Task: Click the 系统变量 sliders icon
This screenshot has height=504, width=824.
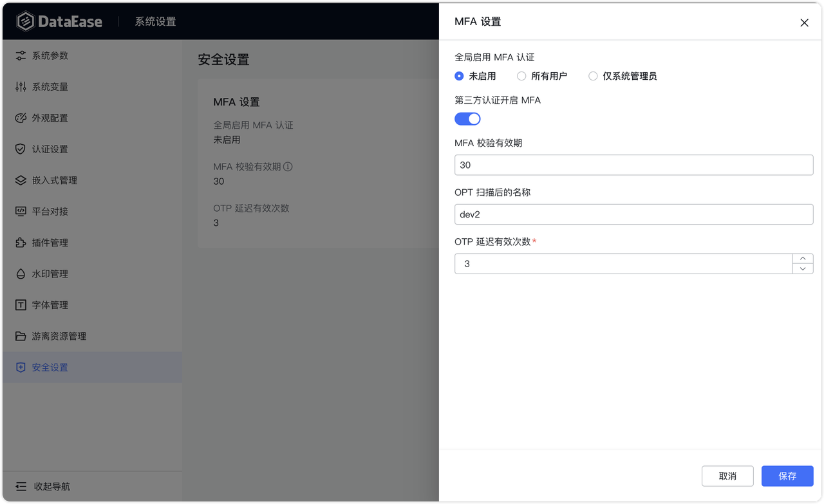Action: tap(21, 87)
